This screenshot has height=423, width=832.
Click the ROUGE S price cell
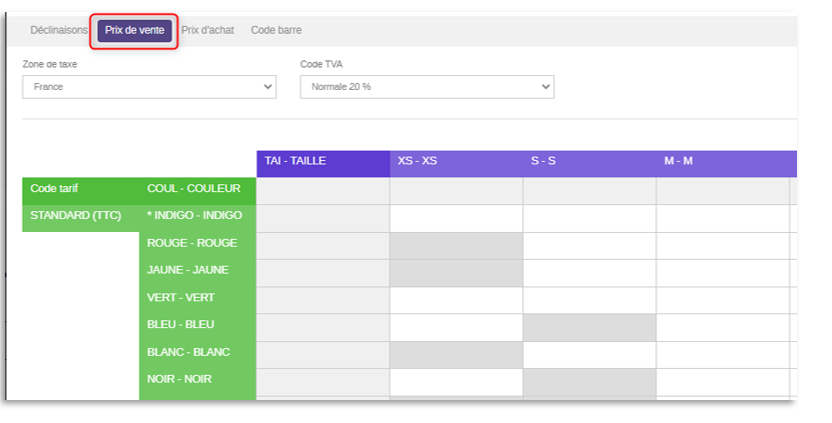590,246
